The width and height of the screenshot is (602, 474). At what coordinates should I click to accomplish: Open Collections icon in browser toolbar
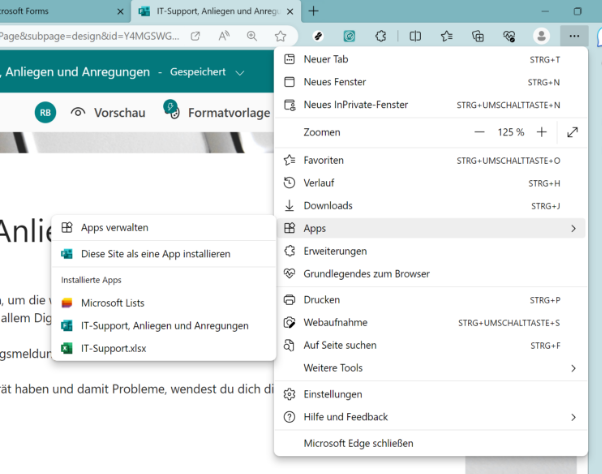pyautogui.click(x=478, y=36)
